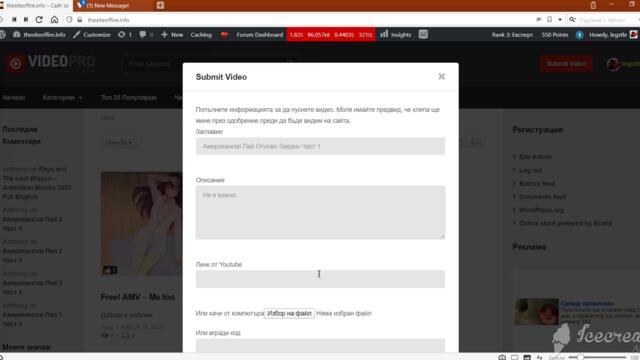Click the blue circular badge icon

(579, 35)
